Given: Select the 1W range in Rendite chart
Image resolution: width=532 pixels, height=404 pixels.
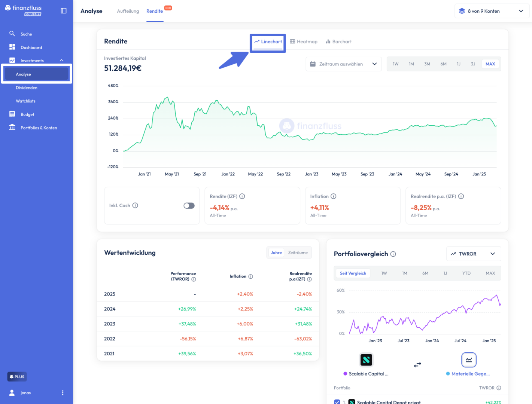Looking at the screenshot, I should tap(396, 64).
